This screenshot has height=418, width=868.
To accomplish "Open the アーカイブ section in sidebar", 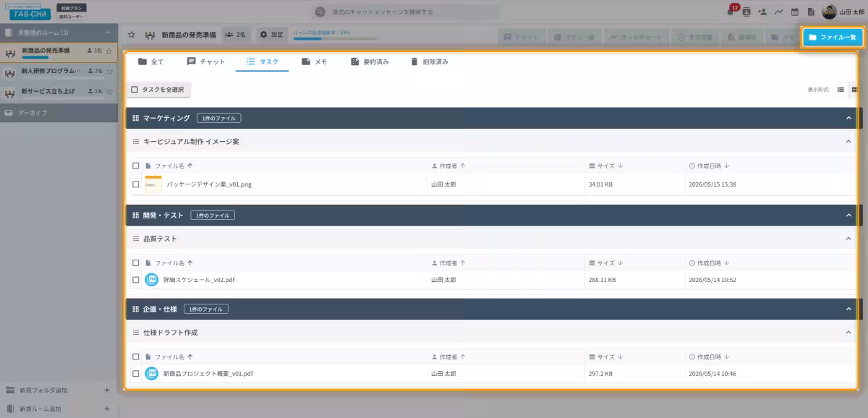I will pyautogui.click(x=59, y=113).
